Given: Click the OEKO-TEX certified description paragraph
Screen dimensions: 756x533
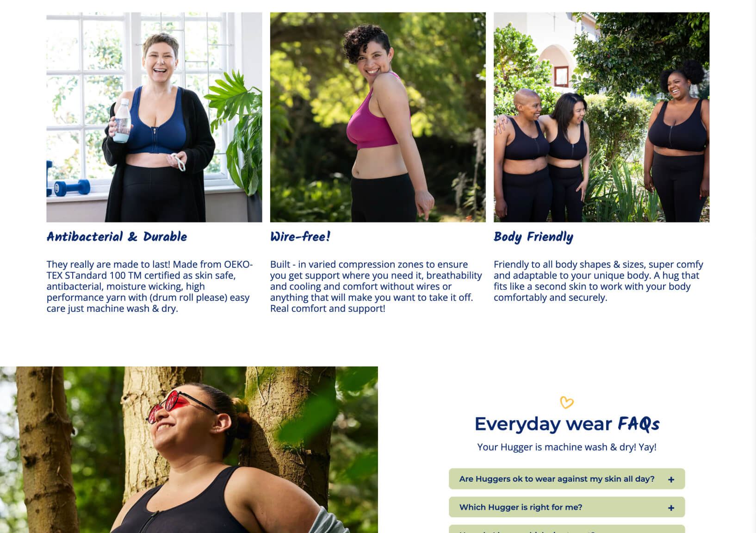Looking at the screenshot, I should coord(149,286).
